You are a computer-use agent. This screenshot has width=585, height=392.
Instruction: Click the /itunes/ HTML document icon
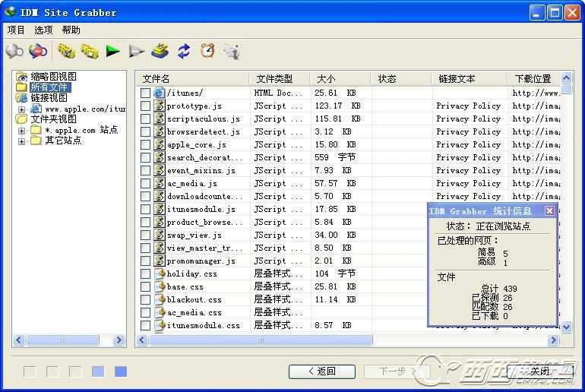click(x=160, y=93)
